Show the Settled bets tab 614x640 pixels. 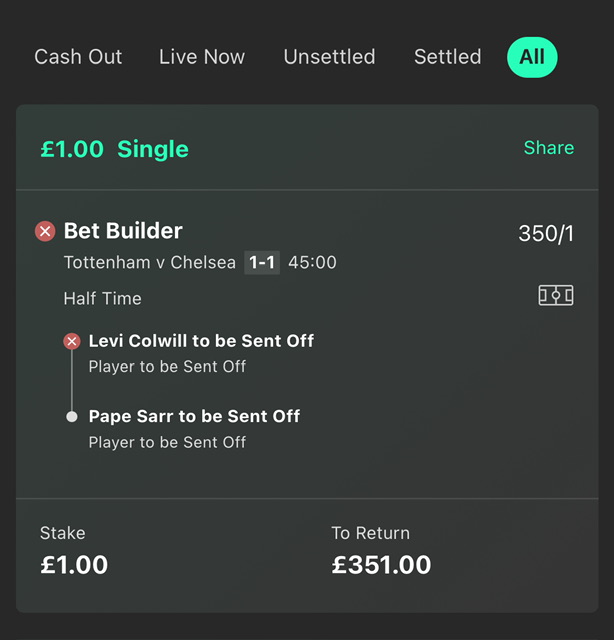[x=447, y=57]
